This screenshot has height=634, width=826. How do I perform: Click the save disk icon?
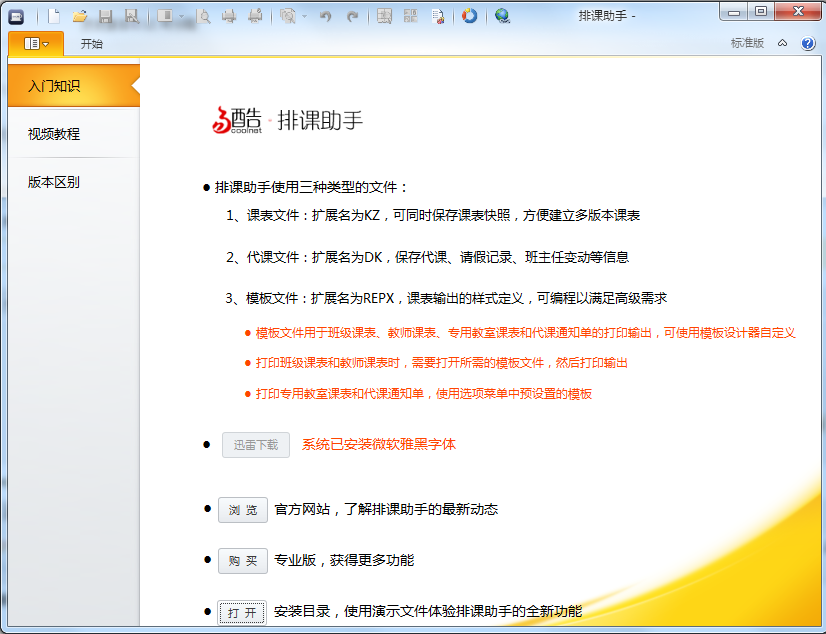click(105, 16)
